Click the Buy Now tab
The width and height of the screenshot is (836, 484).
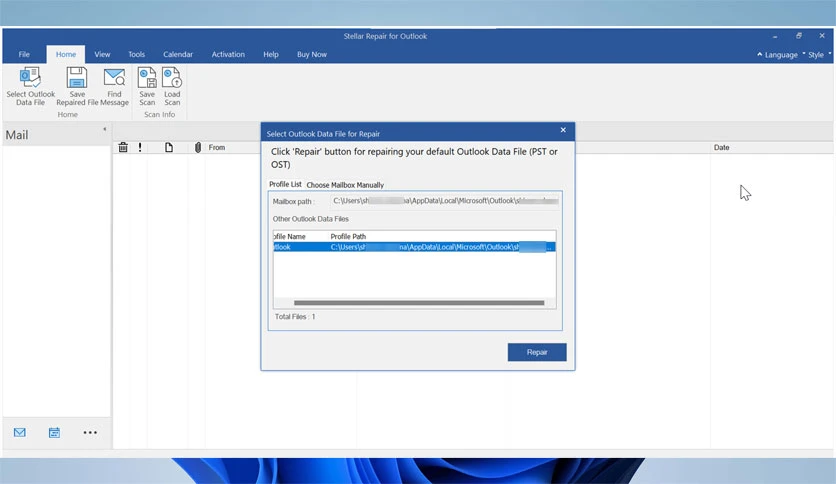(312, 54)
